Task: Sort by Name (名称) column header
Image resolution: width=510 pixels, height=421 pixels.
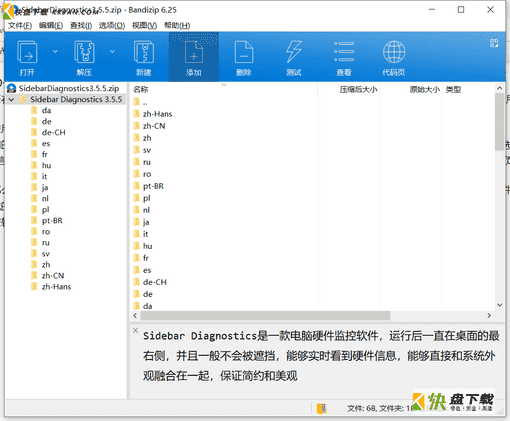Action: point(140,89)
